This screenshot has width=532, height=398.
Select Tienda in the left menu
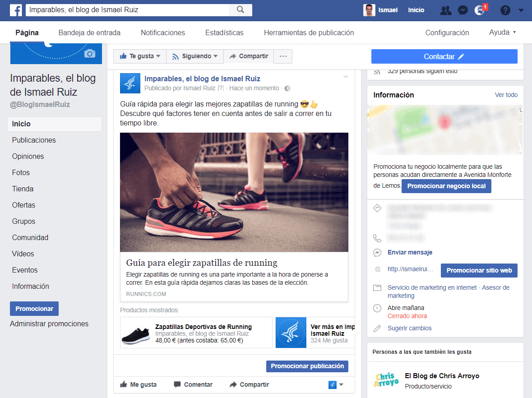23,189
